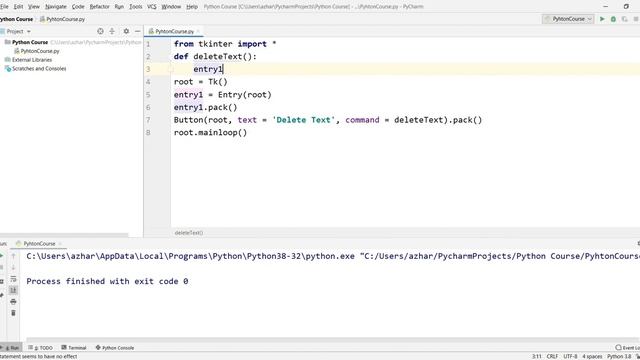Select Scratches and Consoles node
Image resolution: width=640 pixels, height=360 pixels.
[x=39, y=69]
